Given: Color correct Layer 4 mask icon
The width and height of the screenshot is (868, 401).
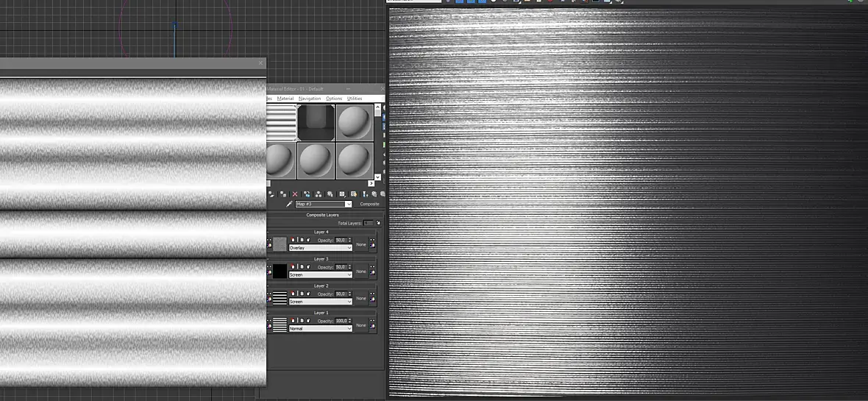Looking at the screenshot, I should tap(372, 245).
